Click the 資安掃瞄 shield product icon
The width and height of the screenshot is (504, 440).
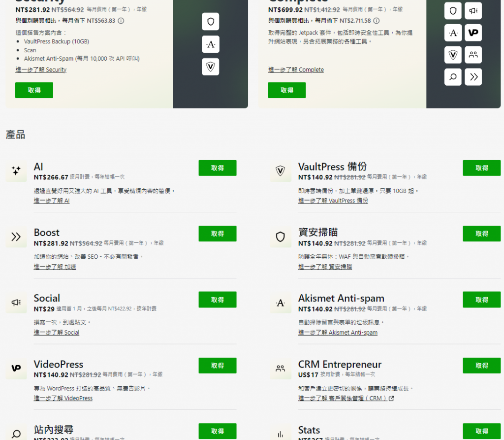pyautogui.click(x=280, y=237)
